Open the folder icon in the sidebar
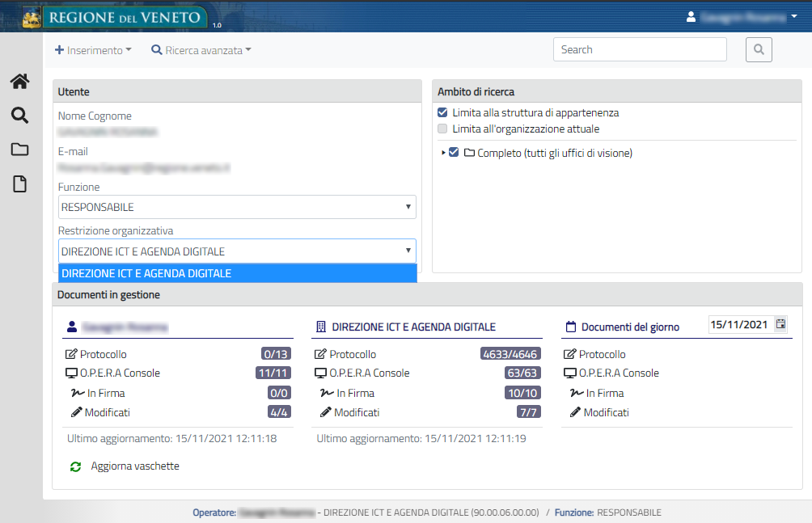 pos(19,150)
